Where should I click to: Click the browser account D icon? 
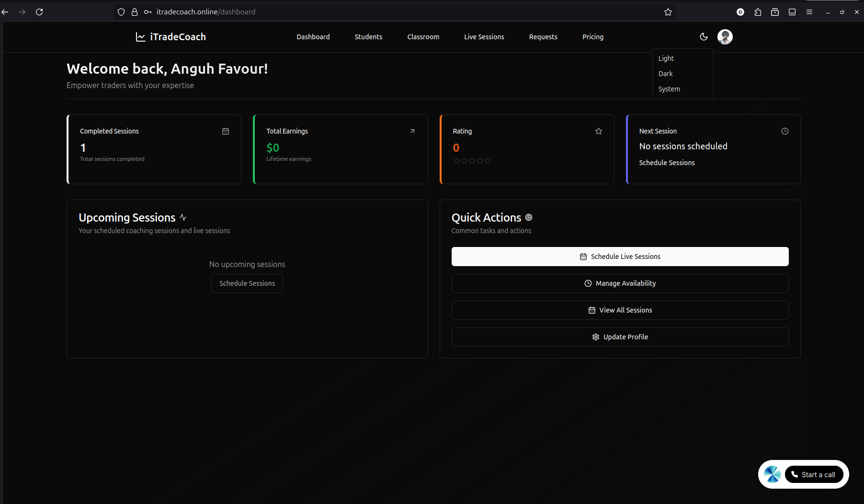pos(740,12)
